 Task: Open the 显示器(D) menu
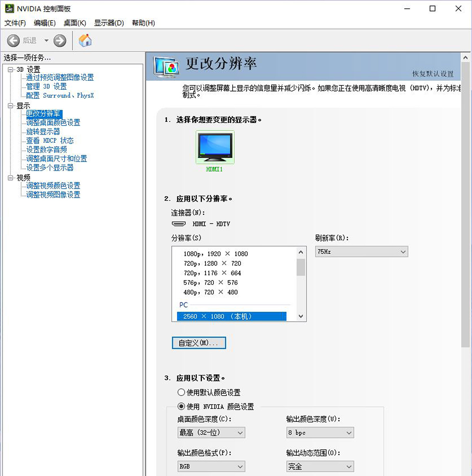click(x=109, y=23)
